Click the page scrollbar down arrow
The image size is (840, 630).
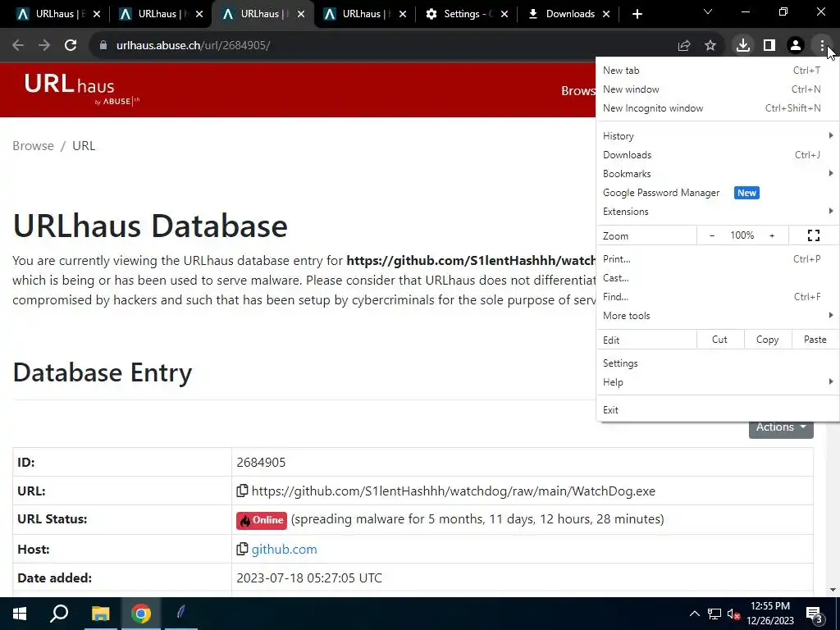[x=832, y=590]
